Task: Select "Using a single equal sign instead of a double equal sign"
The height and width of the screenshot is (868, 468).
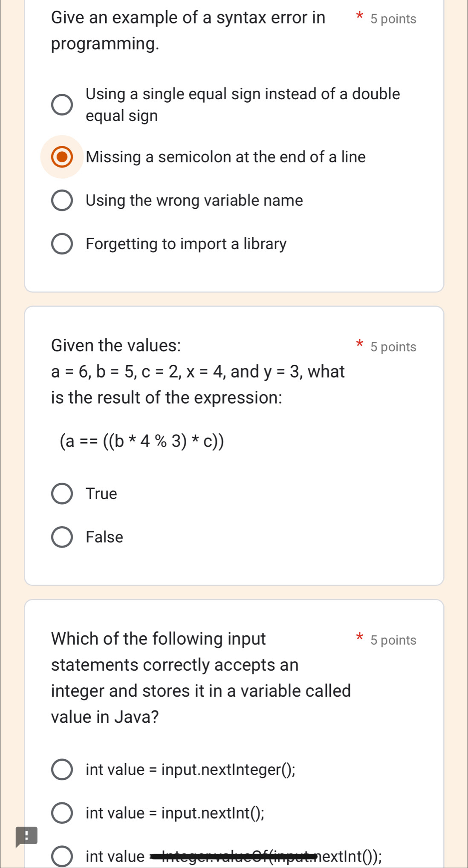Action: click(62, 104)
